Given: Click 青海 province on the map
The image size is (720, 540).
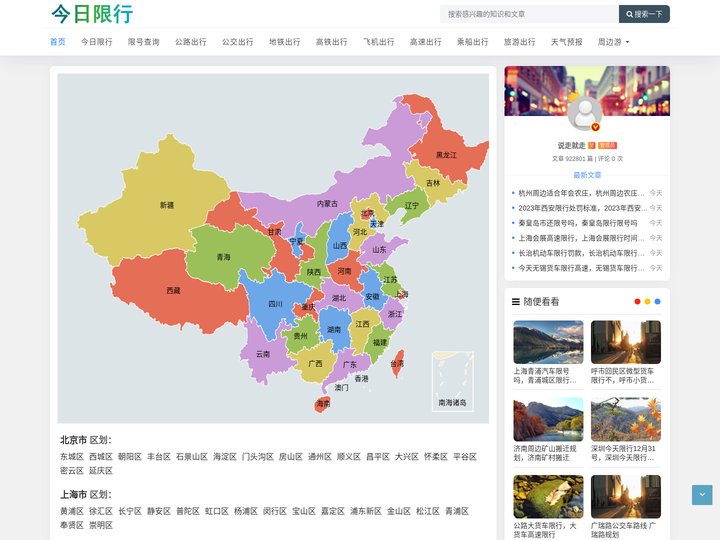Looking at the screenshot, I should (224, 257).
